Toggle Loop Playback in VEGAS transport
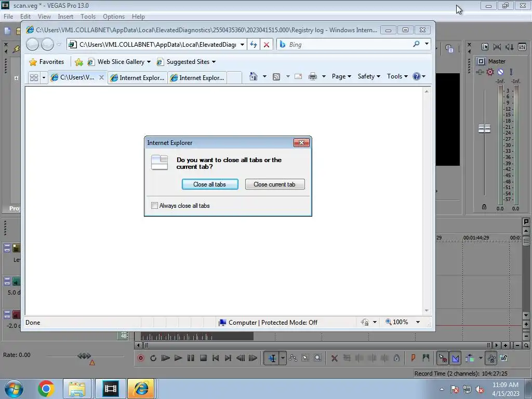This screenshot has height=399, width=532. (153, 358)
